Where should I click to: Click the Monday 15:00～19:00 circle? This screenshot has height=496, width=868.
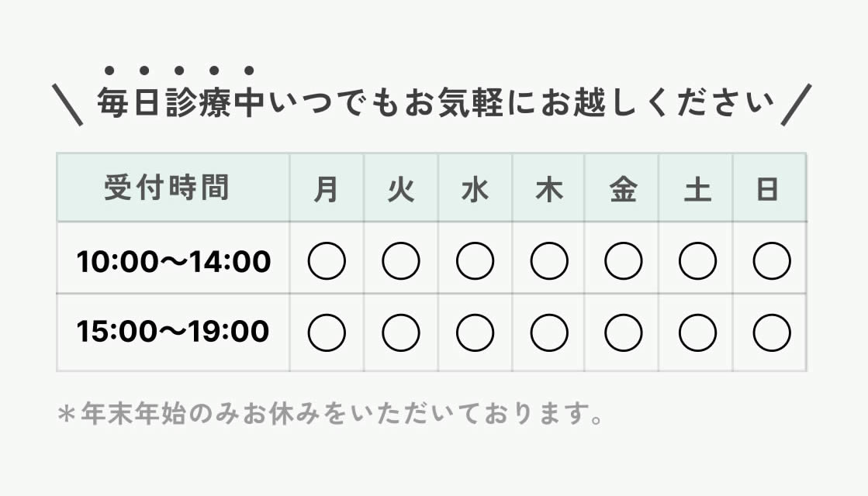(x=327, y=333)
